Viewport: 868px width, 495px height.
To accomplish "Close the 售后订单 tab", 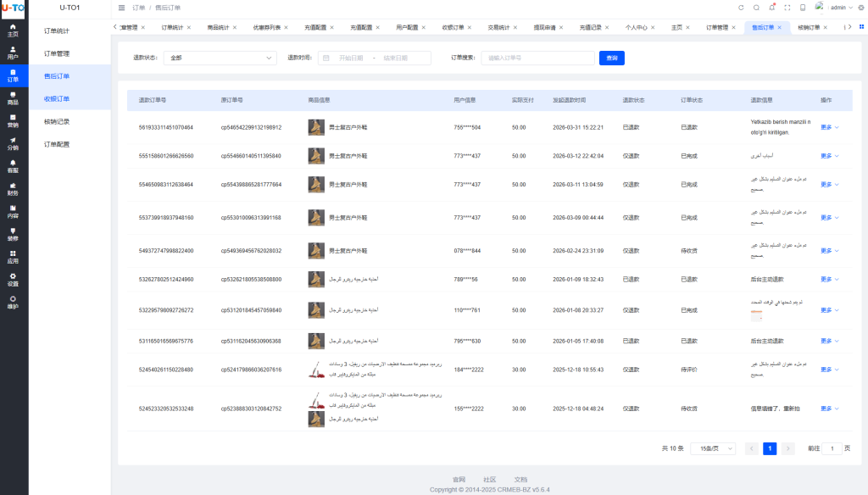I will pyautogui.click(x=780, y=28).
